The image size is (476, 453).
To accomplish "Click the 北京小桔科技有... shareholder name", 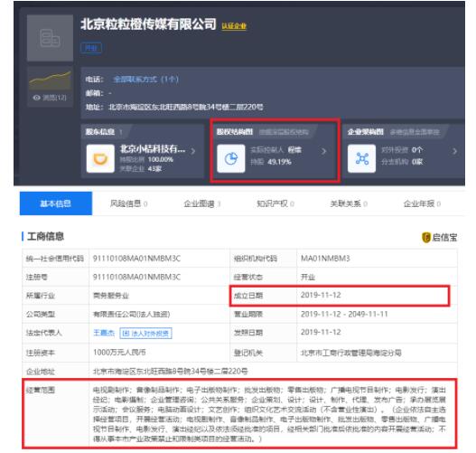I will pos(153,149).
